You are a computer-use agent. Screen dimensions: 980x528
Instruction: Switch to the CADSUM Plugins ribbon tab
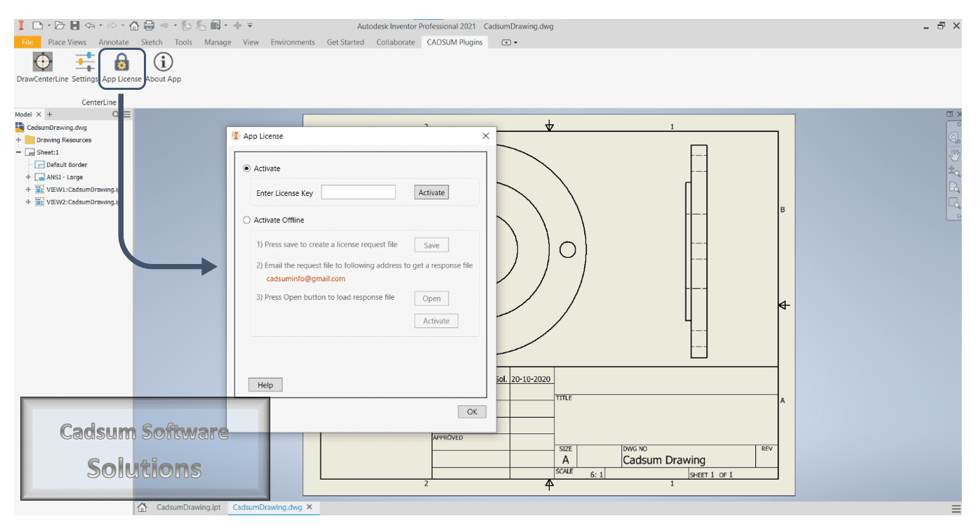tap(454, 42)
